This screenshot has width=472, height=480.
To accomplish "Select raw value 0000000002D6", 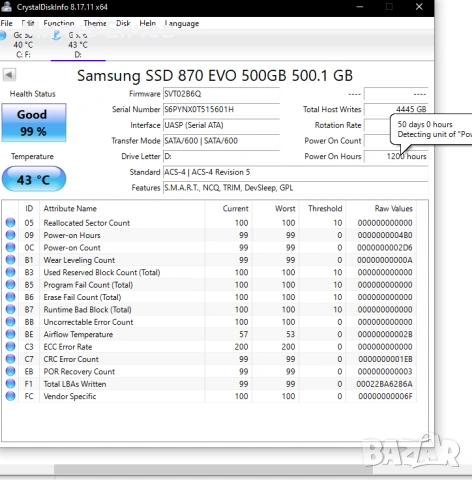I will point(385,247).
